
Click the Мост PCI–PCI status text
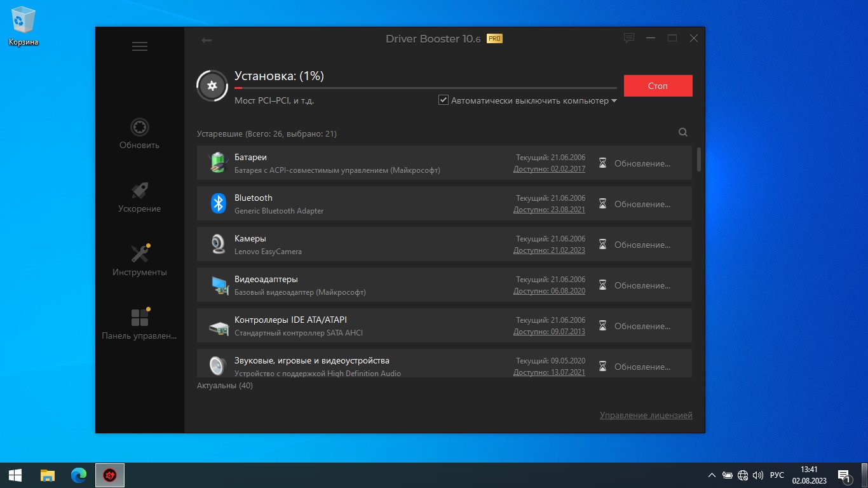[x=274, y=100]
